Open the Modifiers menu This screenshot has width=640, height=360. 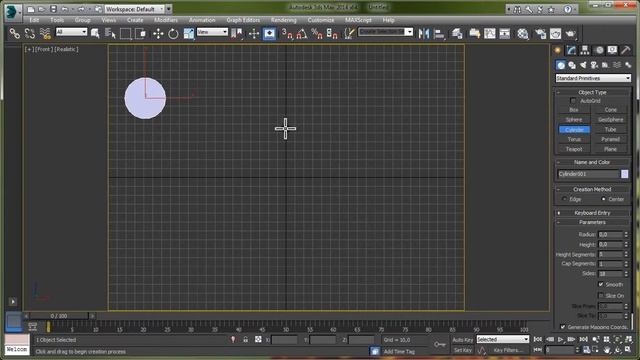(x=166, y=20)
